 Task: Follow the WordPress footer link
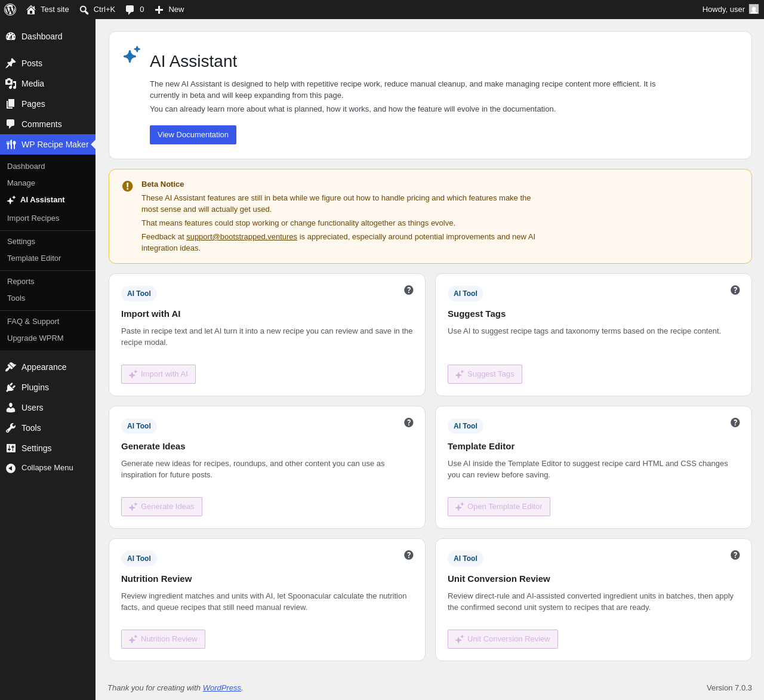[222, 688]
